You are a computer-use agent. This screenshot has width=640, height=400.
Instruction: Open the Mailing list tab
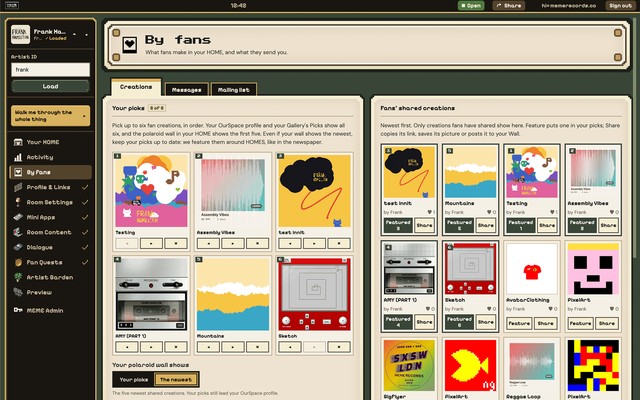(233, 90)
